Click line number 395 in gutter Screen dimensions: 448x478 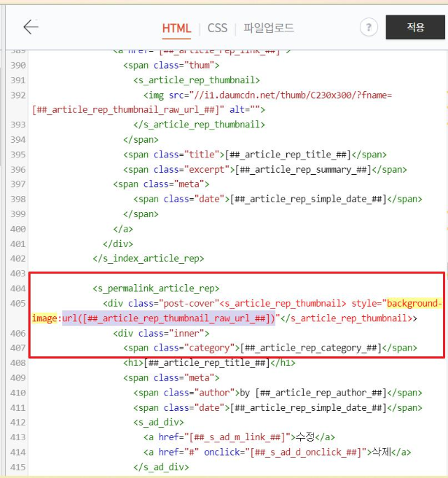coord(18,155)
